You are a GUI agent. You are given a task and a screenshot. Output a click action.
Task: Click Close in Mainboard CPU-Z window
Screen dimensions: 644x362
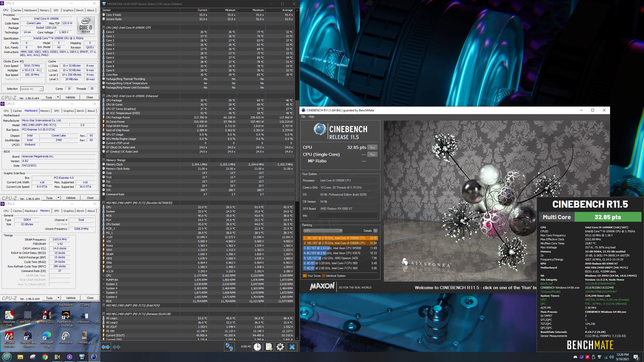tap(90, 198)
